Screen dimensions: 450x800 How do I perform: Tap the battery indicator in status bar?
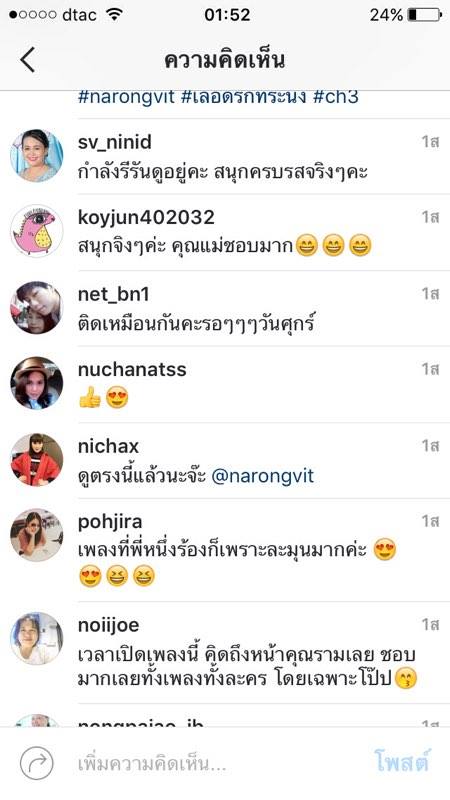coord(424,15)
